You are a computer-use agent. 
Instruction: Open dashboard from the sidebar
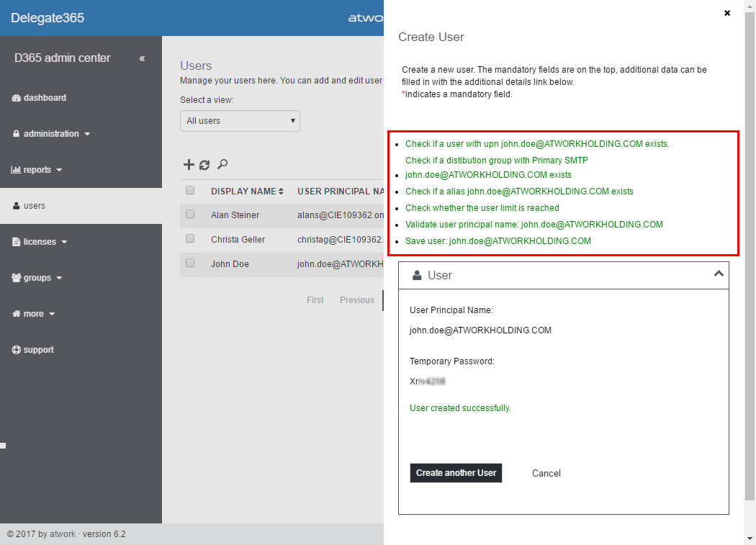44,98
